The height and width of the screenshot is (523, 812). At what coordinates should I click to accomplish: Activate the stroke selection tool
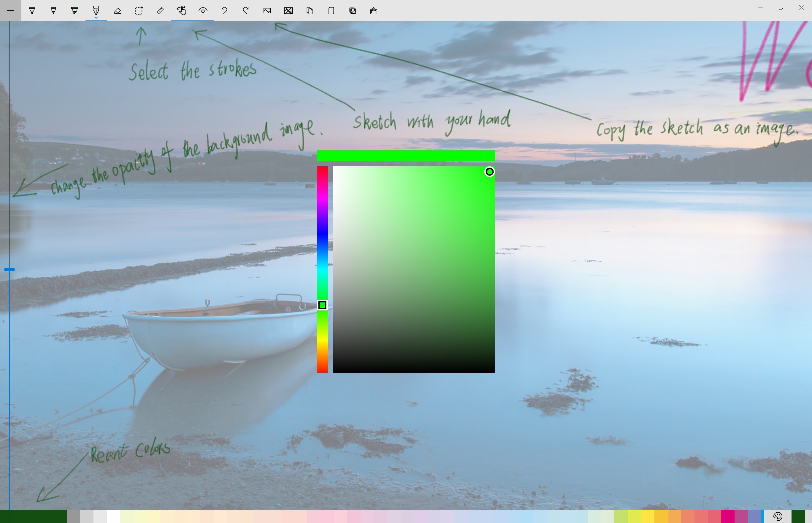pos(139,11)
